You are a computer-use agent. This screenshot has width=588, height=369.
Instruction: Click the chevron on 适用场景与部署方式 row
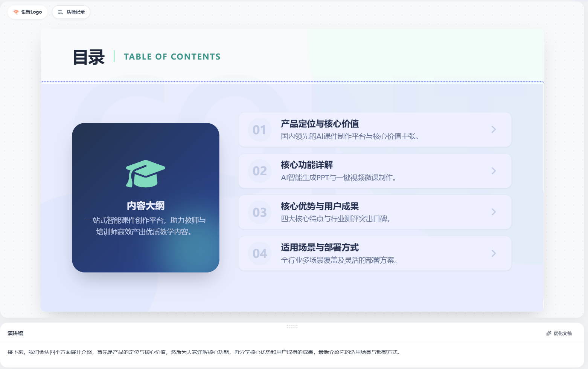tap(494, 253)
